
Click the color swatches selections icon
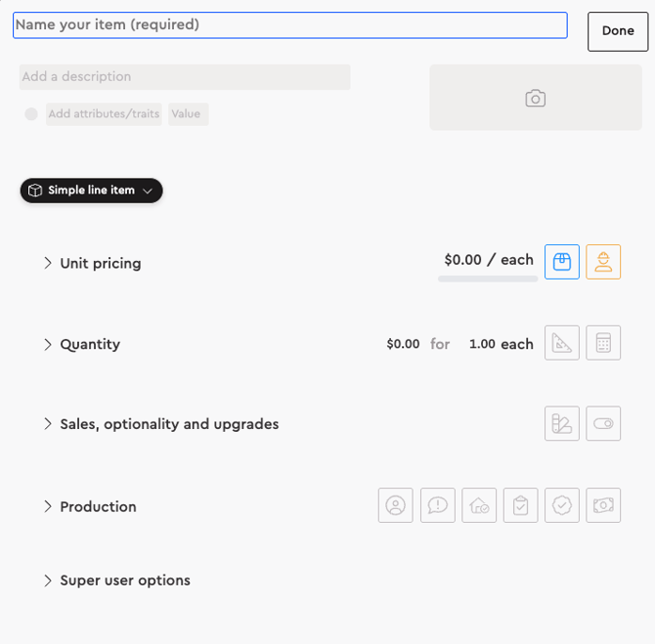(562, 423)
